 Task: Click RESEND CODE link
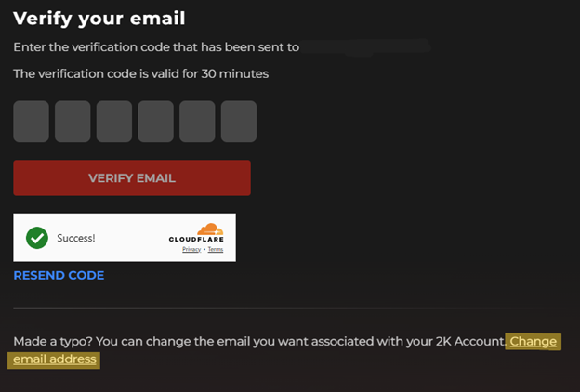(x=59, y=275)
